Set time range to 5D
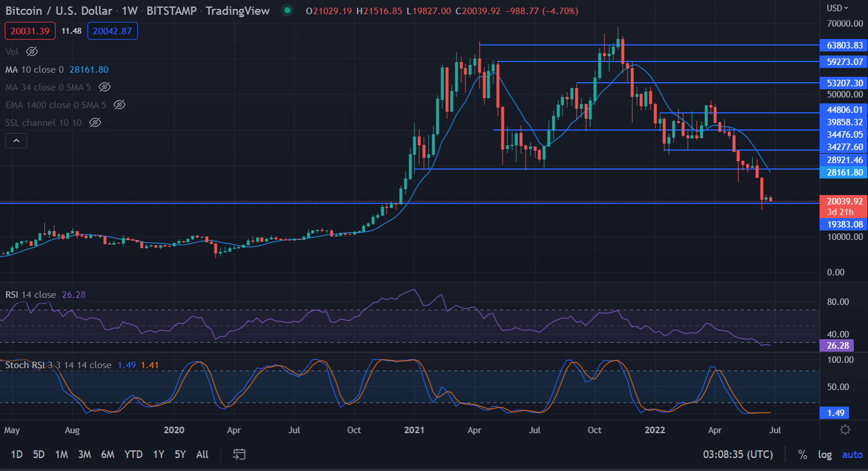Screen dimensions: 868x471 (x=38, y=454)
